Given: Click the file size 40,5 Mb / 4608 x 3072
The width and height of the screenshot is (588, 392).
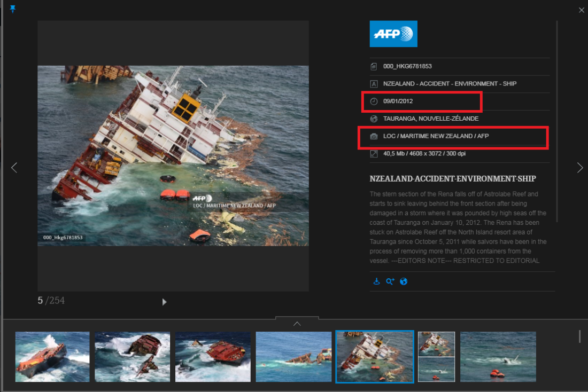Looking at the screenshot, I should pyautogui.click(x=424, y=153).
